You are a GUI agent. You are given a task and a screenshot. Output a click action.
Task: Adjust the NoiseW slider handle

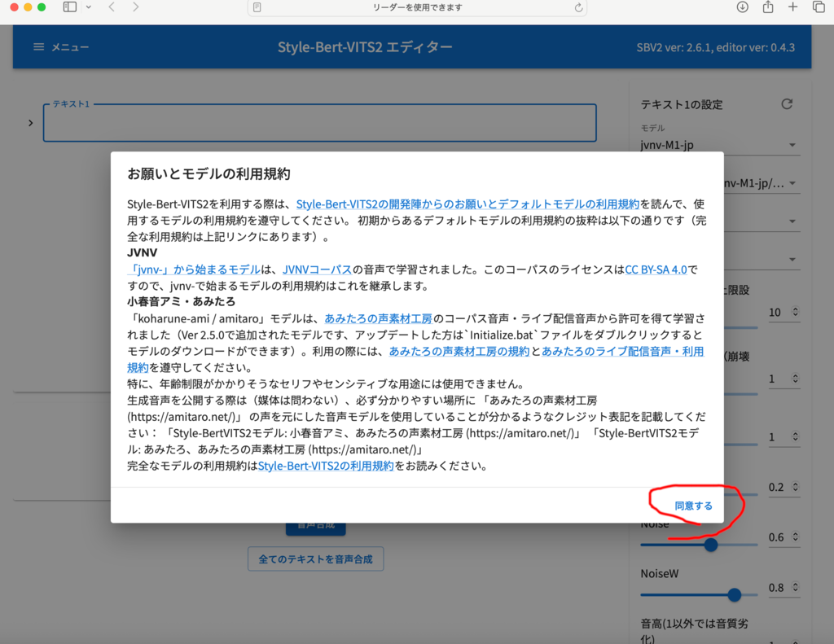coord(734,594)
